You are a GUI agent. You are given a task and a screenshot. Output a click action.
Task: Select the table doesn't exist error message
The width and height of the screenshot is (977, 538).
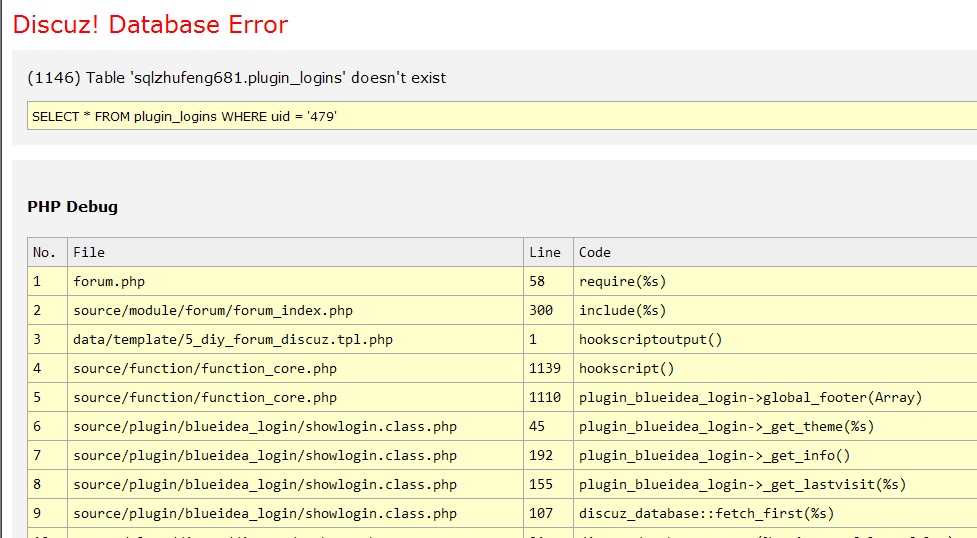coord(237,78)
